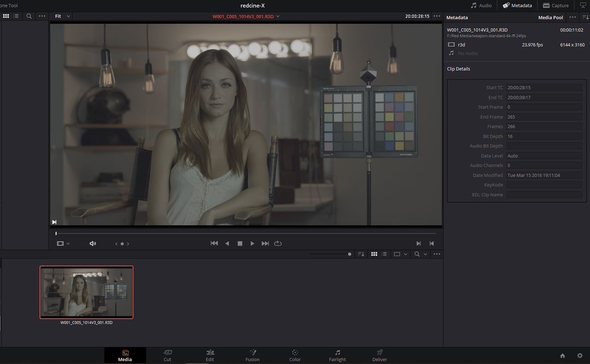The width and height of the screenshot is (590, 364).
Task: Select media pool thumbnail view
Action: click(x=374, y=254)
